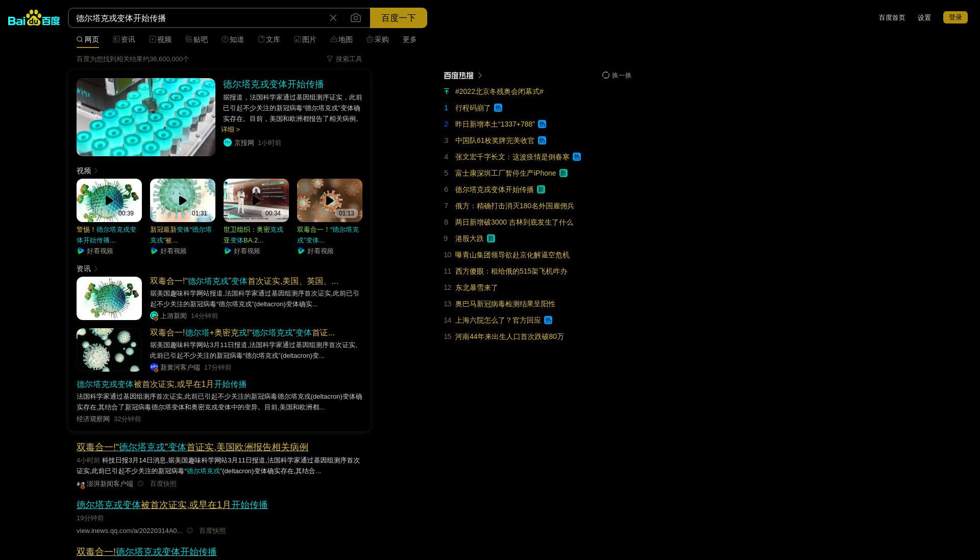Open hot search 港股大跌

pos(469,238)
